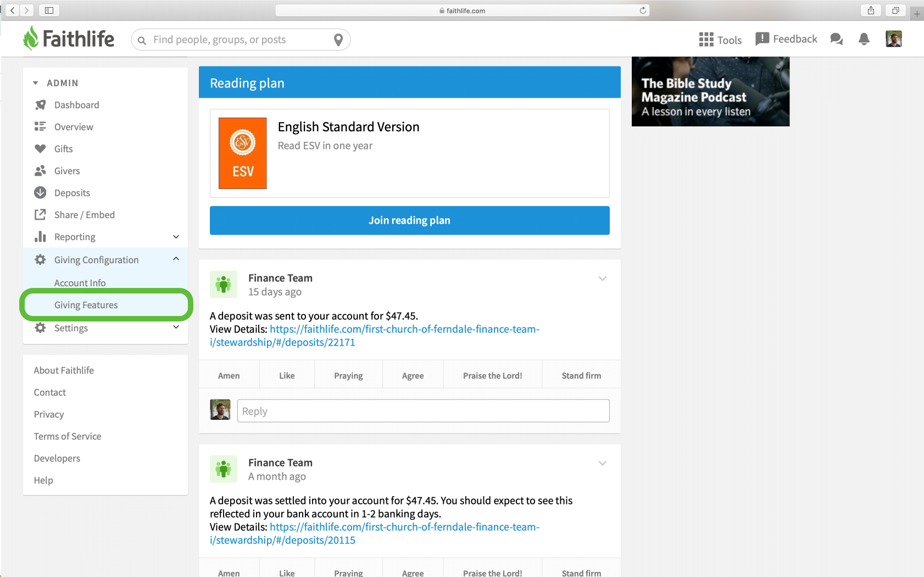Screen dimensions: 924x577
Task: Click Praying reaction on first post
Action: point(348,376)
